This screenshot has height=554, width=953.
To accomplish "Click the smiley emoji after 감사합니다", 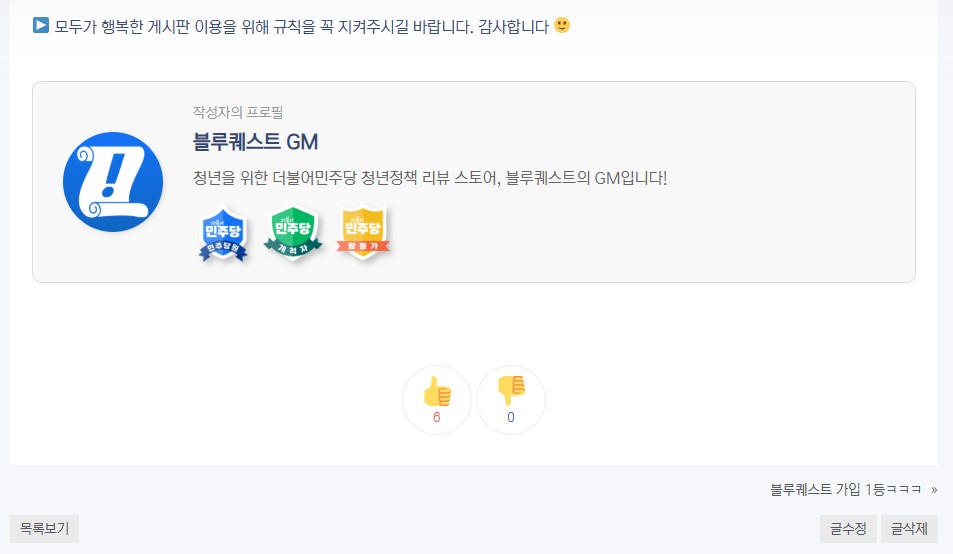I will 562,26.
